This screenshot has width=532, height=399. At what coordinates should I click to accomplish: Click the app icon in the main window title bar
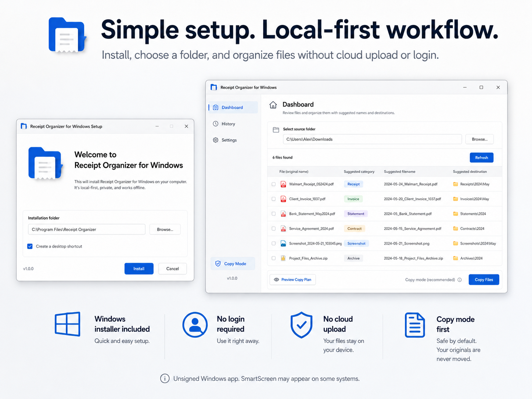pos(214,87)
